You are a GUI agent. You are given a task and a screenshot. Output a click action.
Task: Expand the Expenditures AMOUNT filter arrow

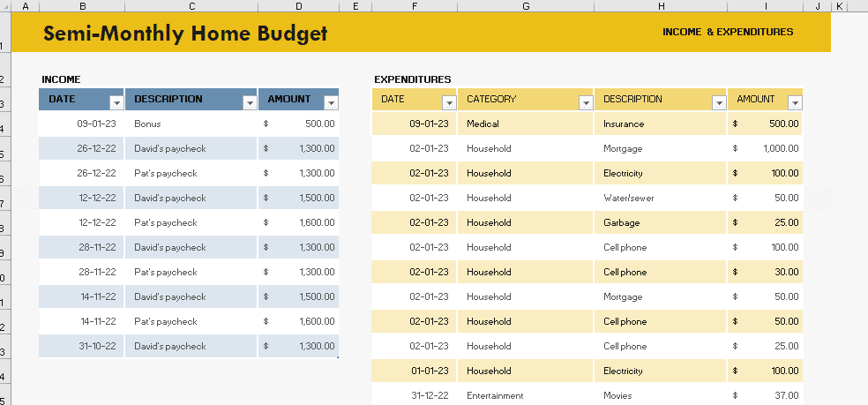pyautogui.click(x=795, y=102)
